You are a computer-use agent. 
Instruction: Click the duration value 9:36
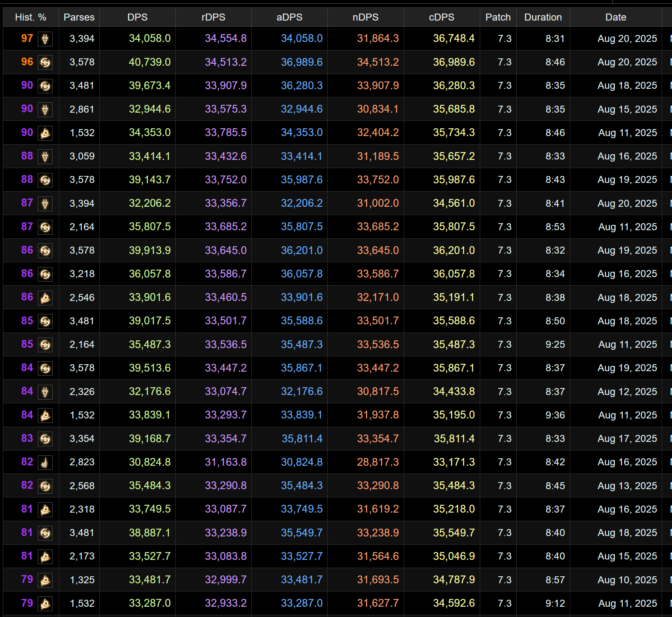pos(555,415)
